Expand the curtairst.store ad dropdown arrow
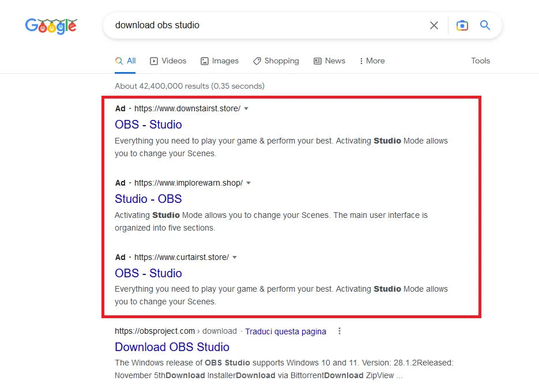This screenshot has width=539, height=392. 235,257
